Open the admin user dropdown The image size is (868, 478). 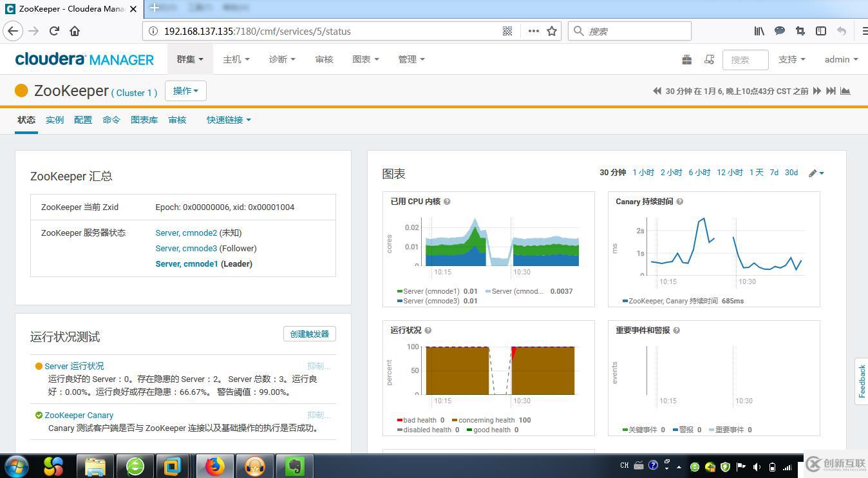[842, 59]
